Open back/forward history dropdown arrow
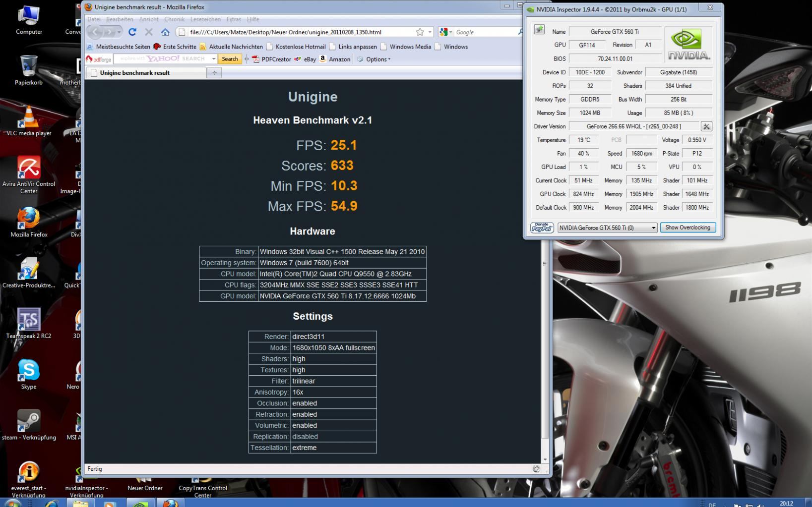 tap(119, 32)
